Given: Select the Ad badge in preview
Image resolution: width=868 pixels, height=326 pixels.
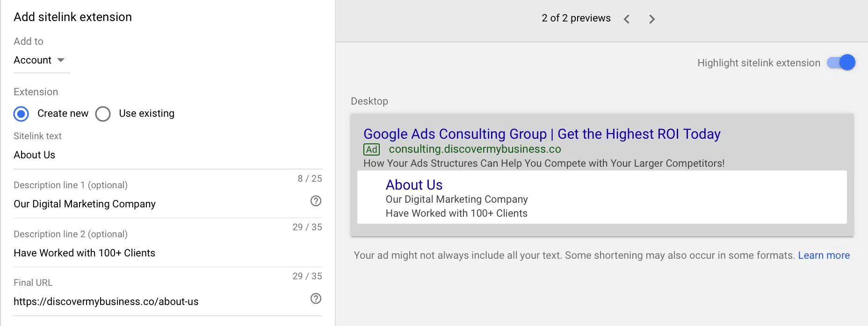Looking at the screenshot, I should (x=372, y=149).
